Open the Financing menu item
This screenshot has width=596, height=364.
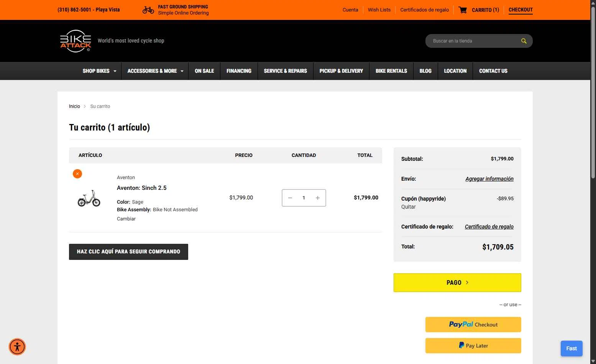point(239,71)
